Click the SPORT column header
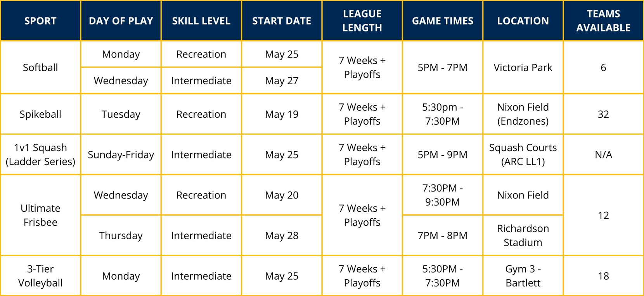This screenshot has height=296, width=644. click(40, 21)
